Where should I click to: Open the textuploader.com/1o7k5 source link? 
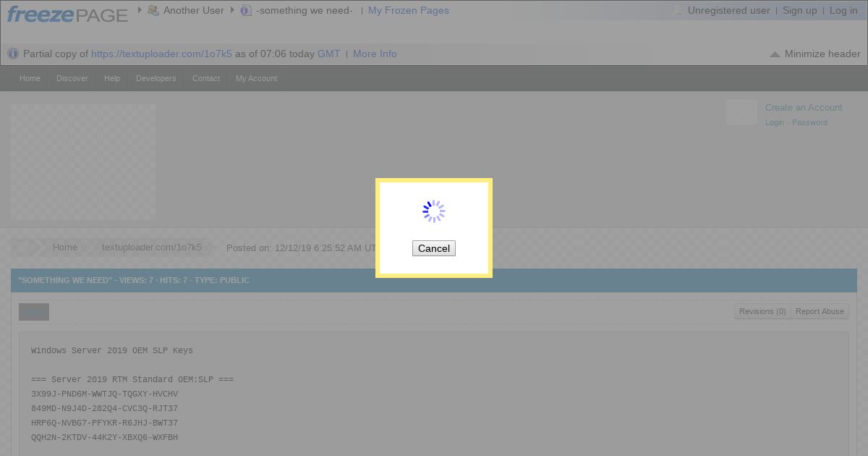click(161, 54)
